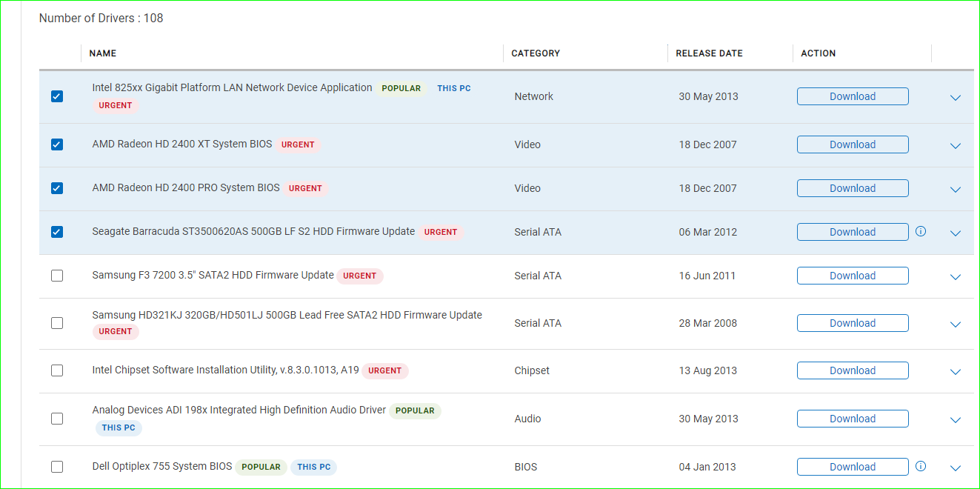Click the URGENT badge on AMD Radeon XT row
980x489 pixels.
pyautogui.click(x=298, y=144)
